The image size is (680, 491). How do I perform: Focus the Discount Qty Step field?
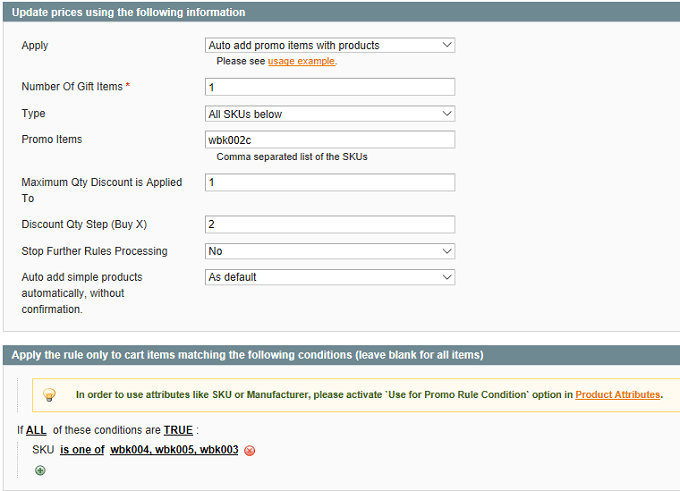tap(330, 224)
